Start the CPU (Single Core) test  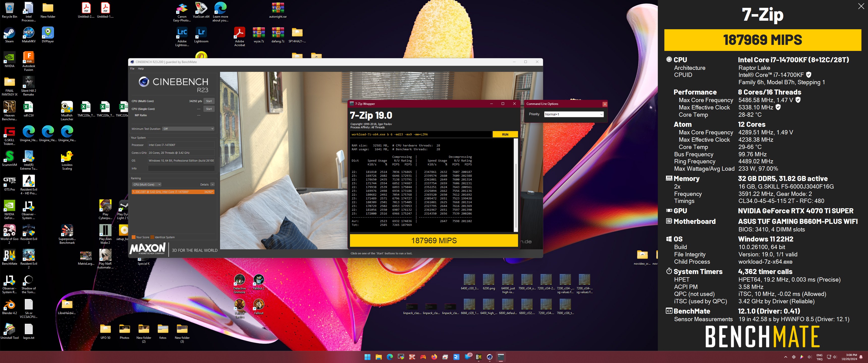pyautogui.click(x=209, y=109)
